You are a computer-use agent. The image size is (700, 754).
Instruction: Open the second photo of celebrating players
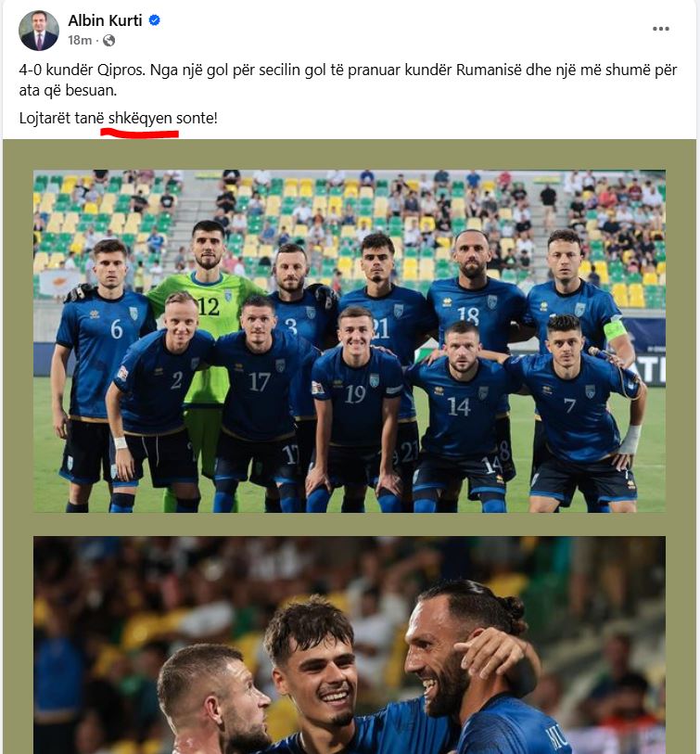click(x=350, y=645)
